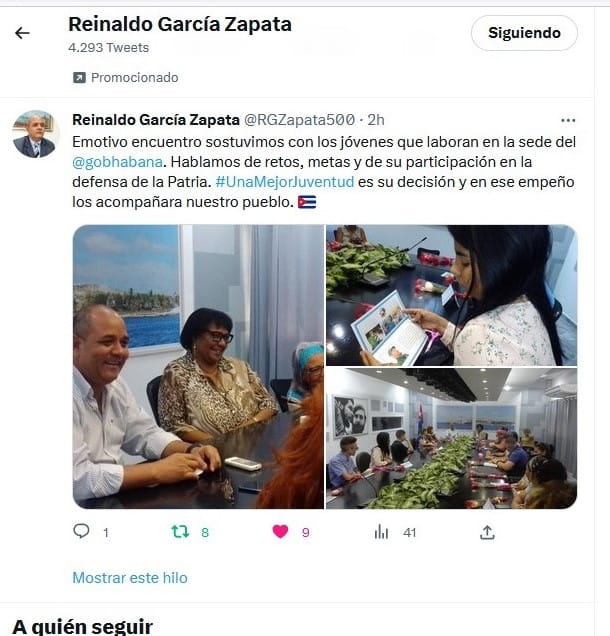This screenshot has height=636, width=610.
Task: Click the retweet count 8
Action: coord(205,533)
